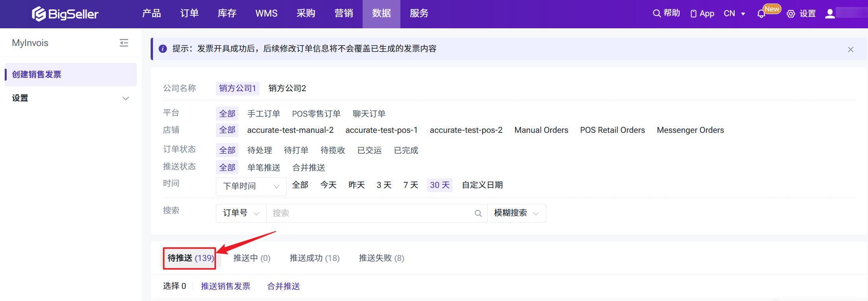The width and height of the screenshot is (868, 301).
Task: Open the 下单时间 dropdown
Action: coord(251,186)
